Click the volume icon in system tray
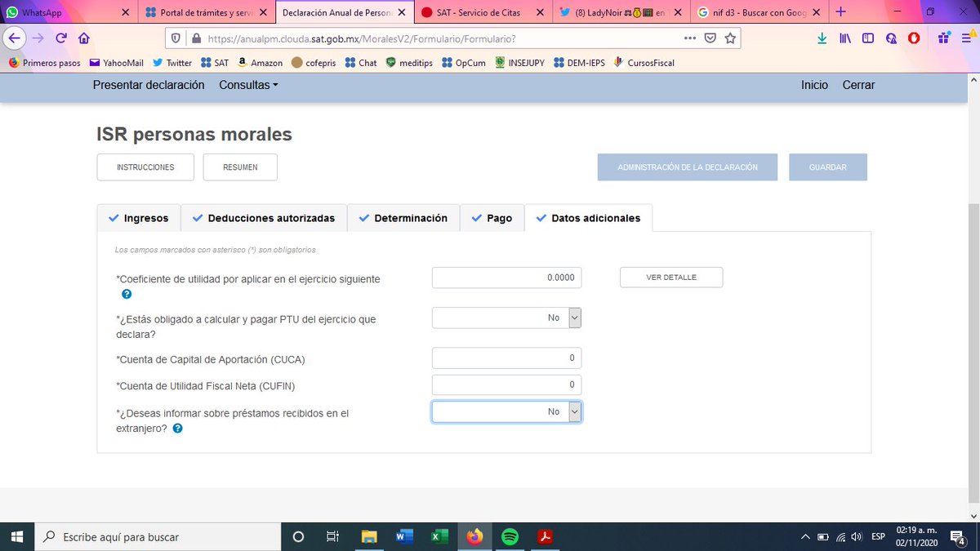 [857, 536]
